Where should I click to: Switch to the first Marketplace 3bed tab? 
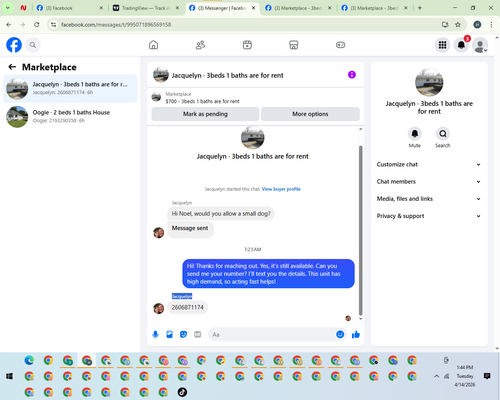[299, 8]
